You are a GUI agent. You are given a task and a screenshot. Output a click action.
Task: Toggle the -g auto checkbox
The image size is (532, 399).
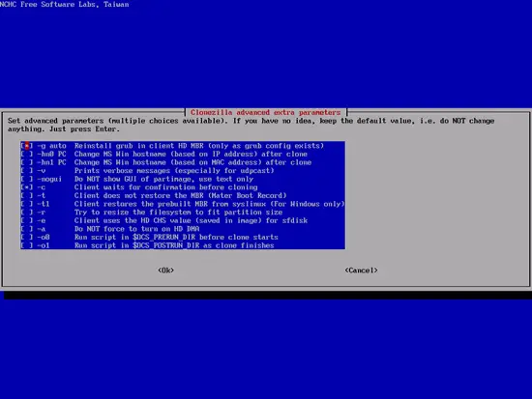point(27,146)
